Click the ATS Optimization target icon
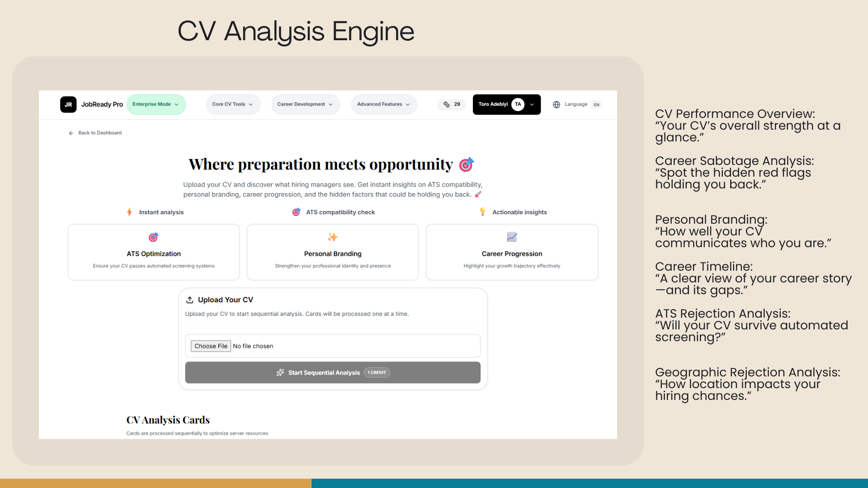Image resolution: width=868 pixels, height=488 pixels. coord(154,237)
